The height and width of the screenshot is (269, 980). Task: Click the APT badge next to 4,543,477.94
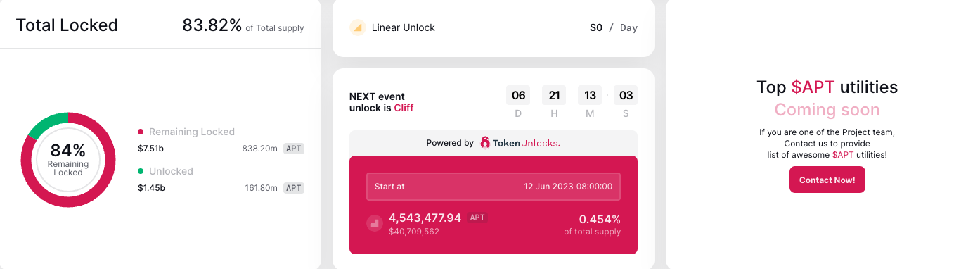coord(477,218)
